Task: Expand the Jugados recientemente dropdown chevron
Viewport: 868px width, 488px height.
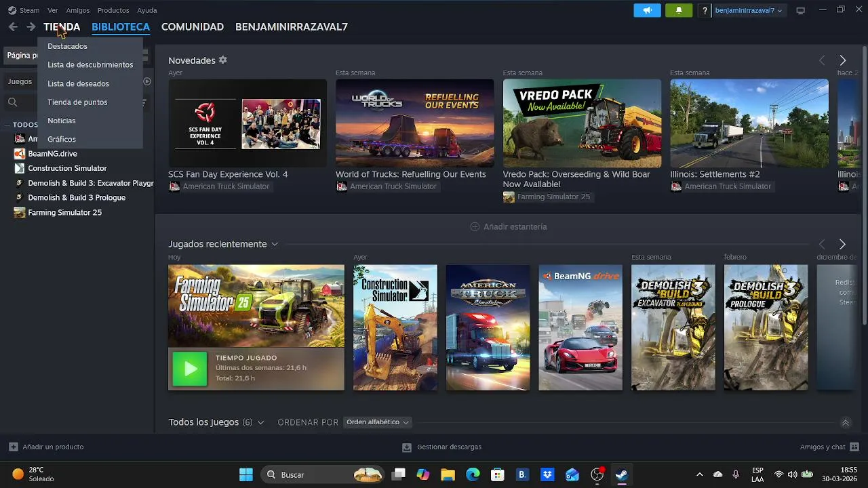Action: [x=275, y=244]
